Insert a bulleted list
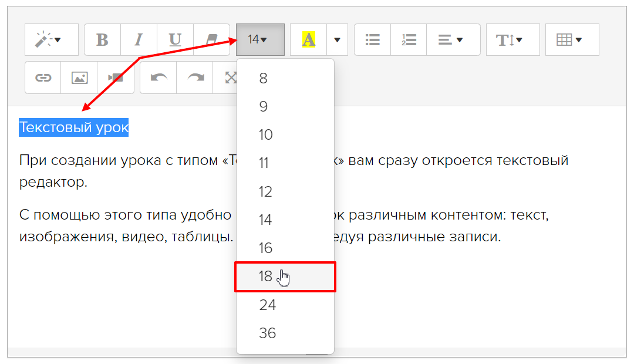 [372, 40]
